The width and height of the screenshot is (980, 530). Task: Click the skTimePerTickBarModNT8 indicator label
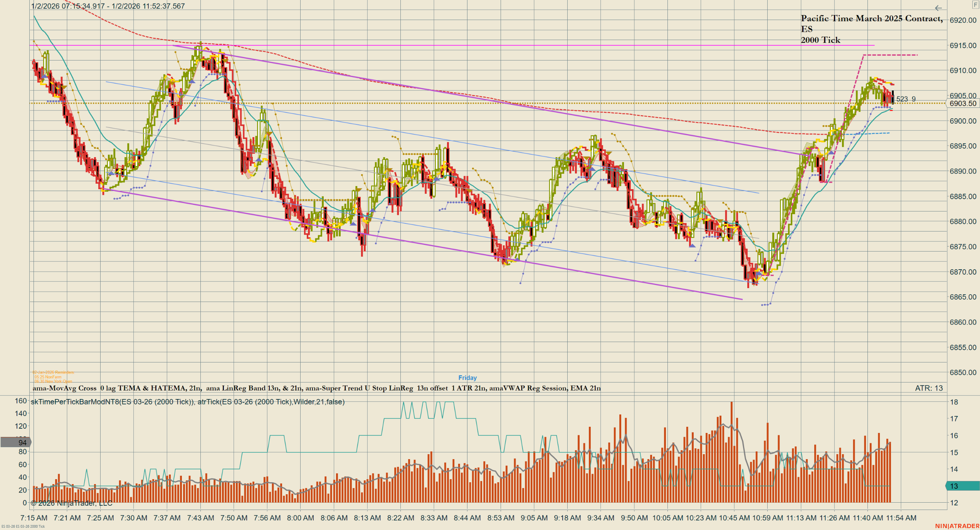click(x=188, y=402)
